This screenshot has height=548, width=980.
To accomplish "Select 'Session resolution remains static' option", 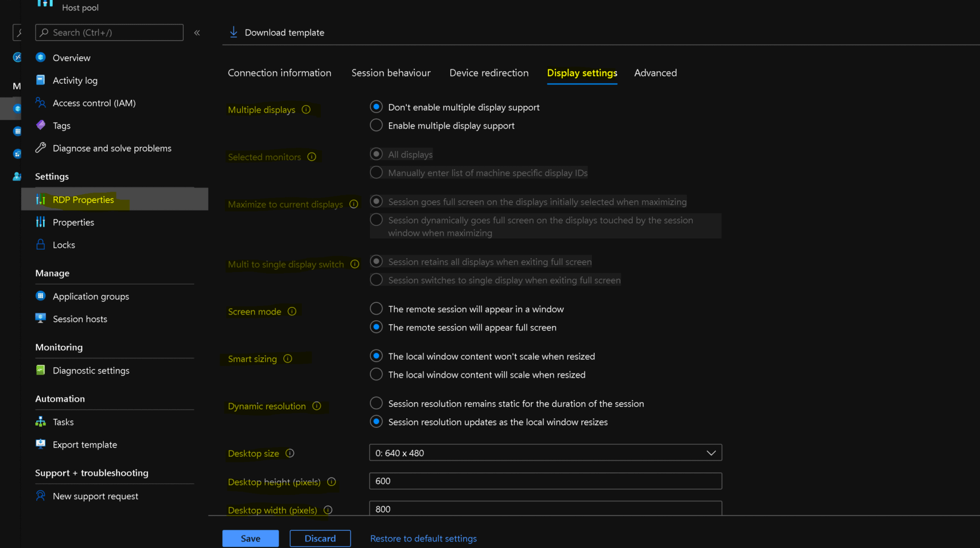I will [x=376, y=403].
